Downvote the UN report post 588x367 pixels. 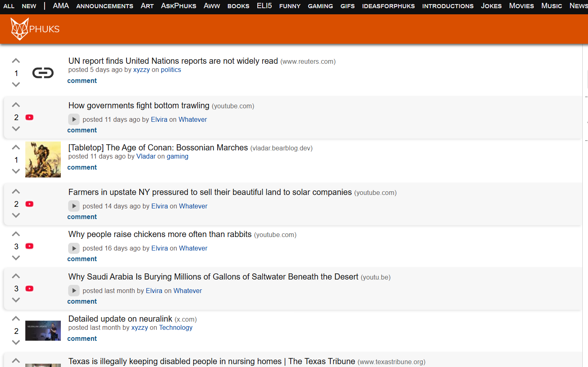(16, 85)
